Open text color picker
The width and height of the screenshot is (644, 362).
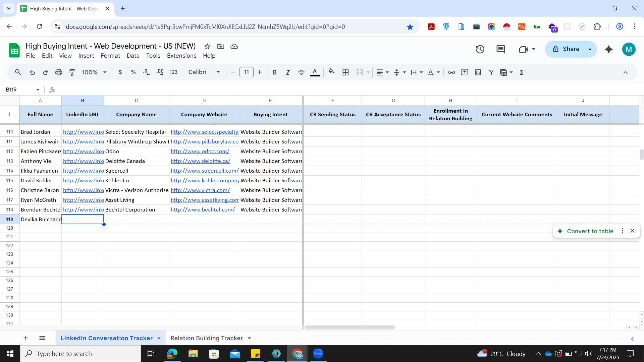click(314, 72)
